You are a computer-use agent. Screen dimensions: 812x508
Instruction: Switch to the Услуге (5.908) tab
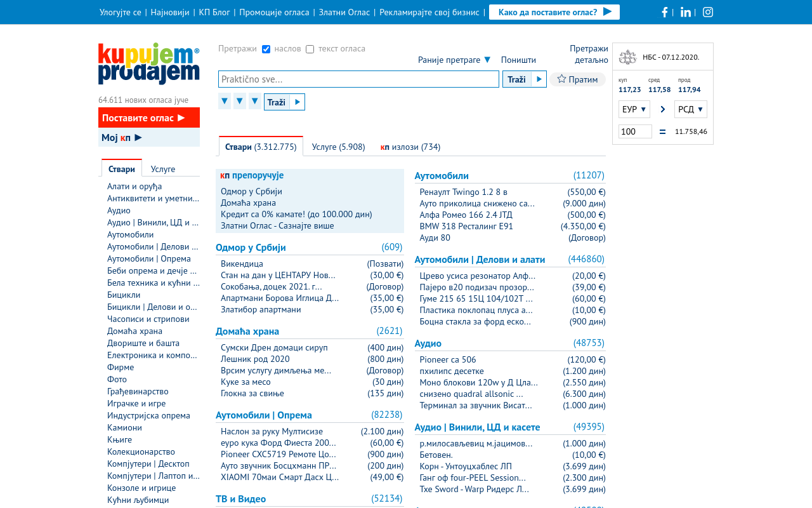(x=339, y=147)
